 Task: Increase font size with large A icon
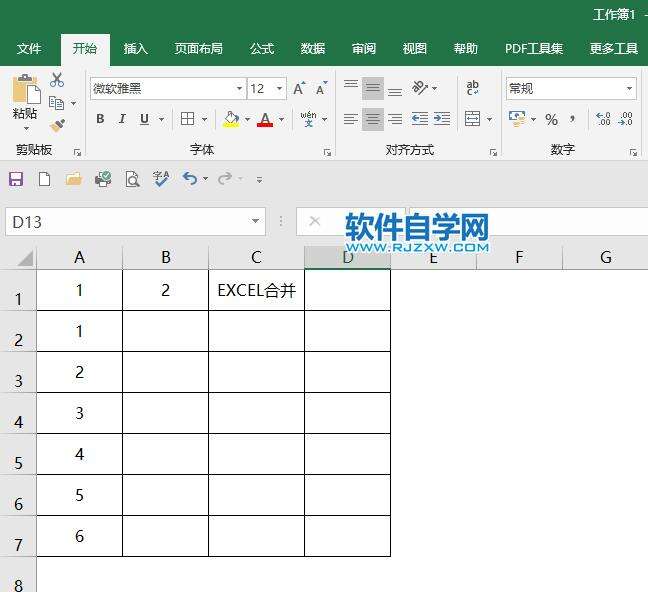click(299, 88)
